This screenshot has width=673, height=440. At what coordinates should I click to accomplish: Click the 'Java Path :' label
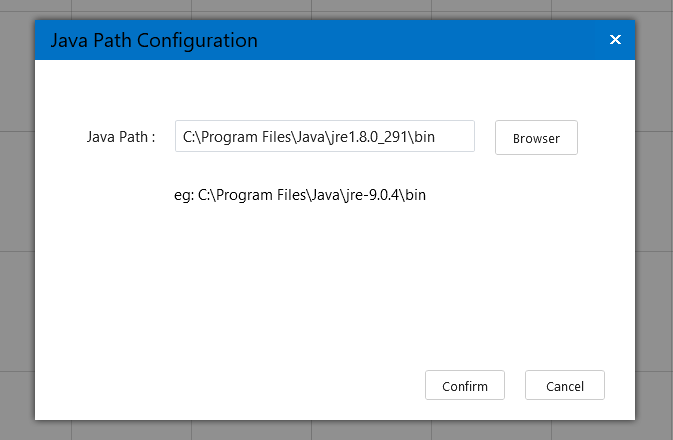pyautogui.click(x=121, y=137)
